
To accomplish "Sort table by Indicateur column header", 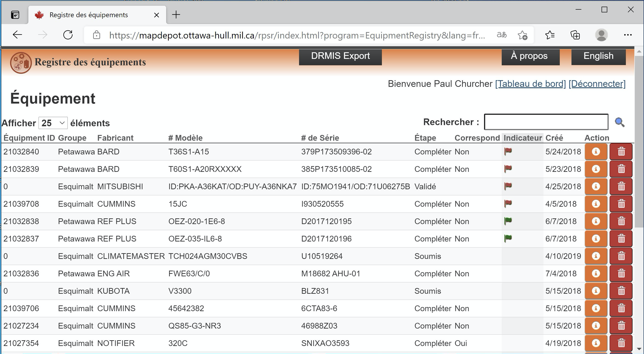I will [x=523, y=138].
